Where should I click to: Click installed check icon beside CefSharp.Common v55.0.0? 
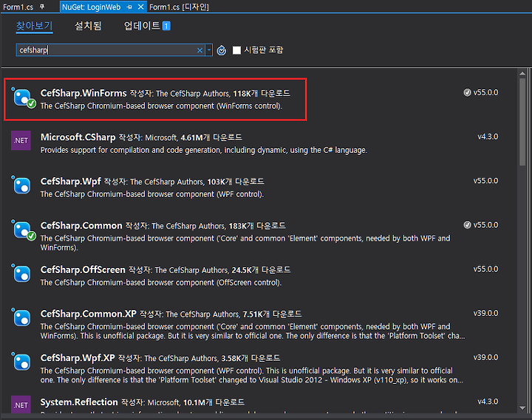[x=467, y=224]
